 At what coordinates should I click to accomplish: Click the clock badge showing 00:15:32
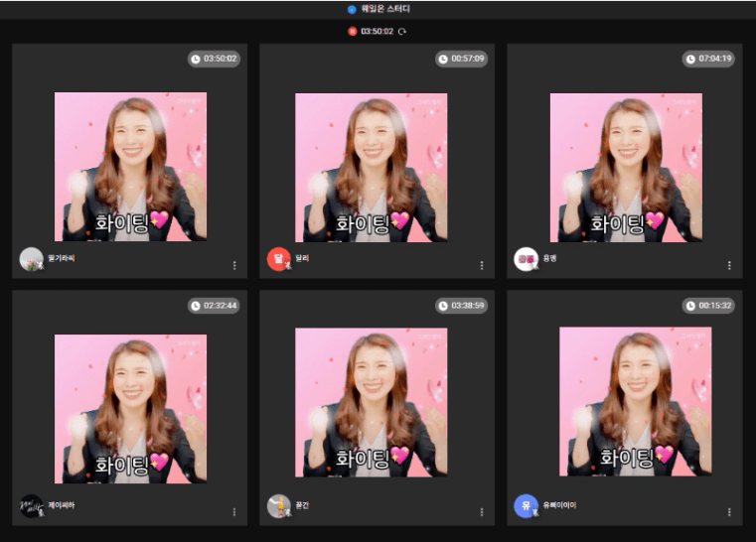pyautogui.click(x=708, y=306)
